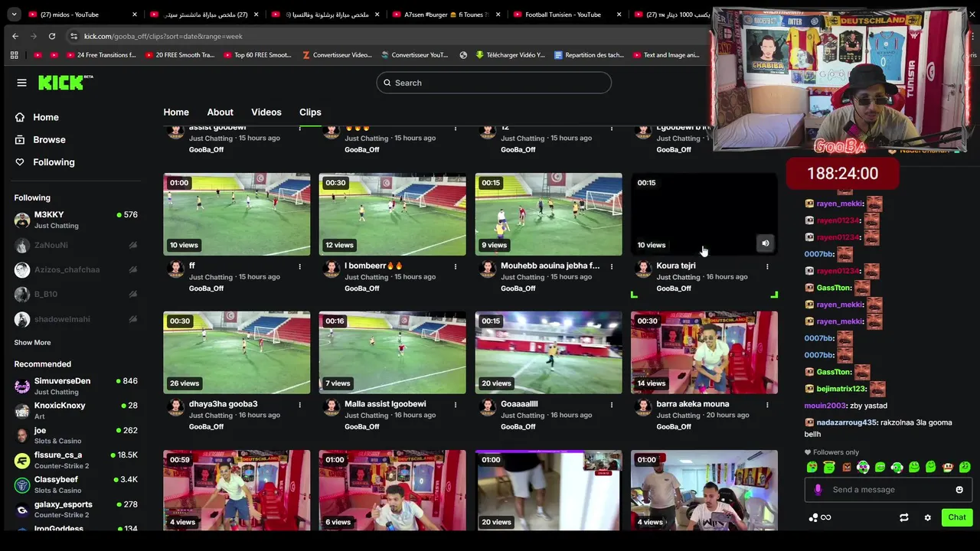The width and height of the screenshot is (980, 551).
Task: Open shadowelmahi channel in sidebar
Action: [76, 319]
